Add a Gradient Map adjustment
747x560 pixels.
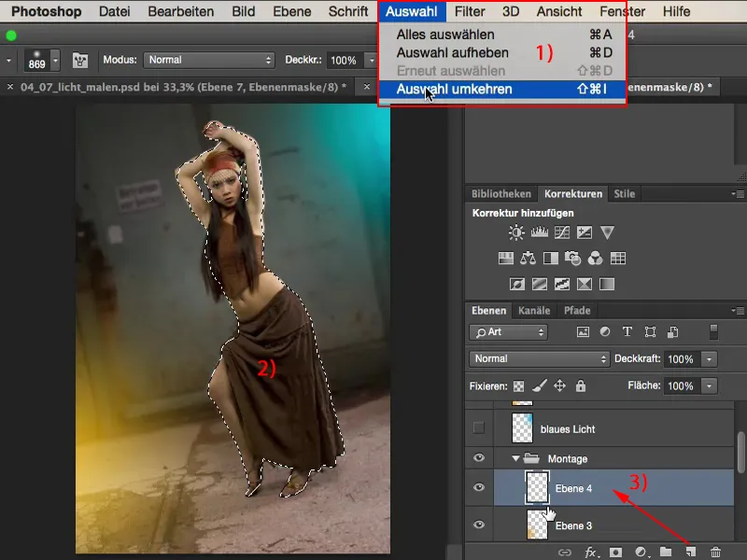pos(607,285)
